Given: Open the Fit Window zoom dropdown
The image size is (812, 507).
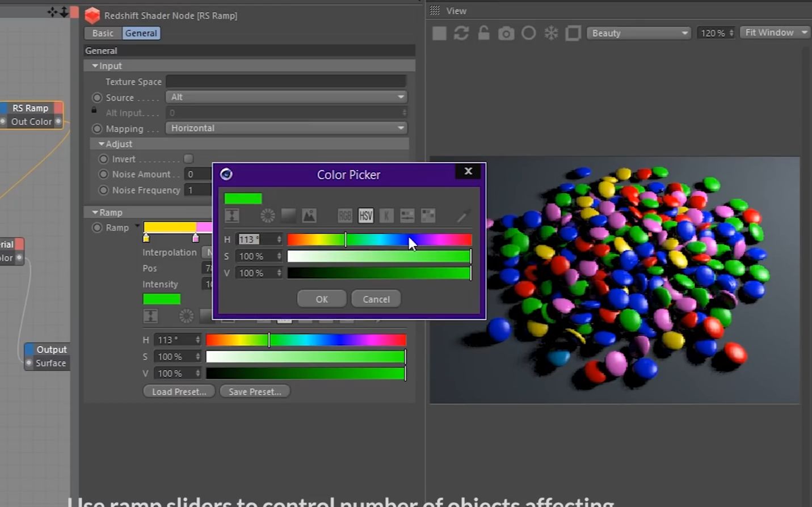Looking at the screenshot, I should click(774, 32).
